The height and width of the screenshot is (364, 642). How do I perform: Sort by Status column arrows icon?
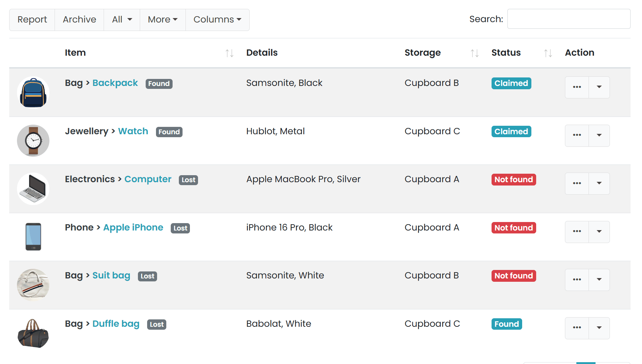tap(548, 53)
